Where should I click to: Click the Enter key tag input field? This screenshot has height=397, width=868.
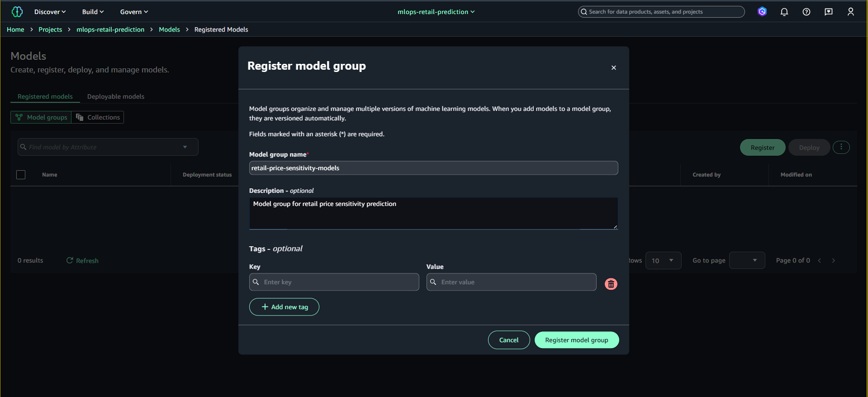[334, 282]
